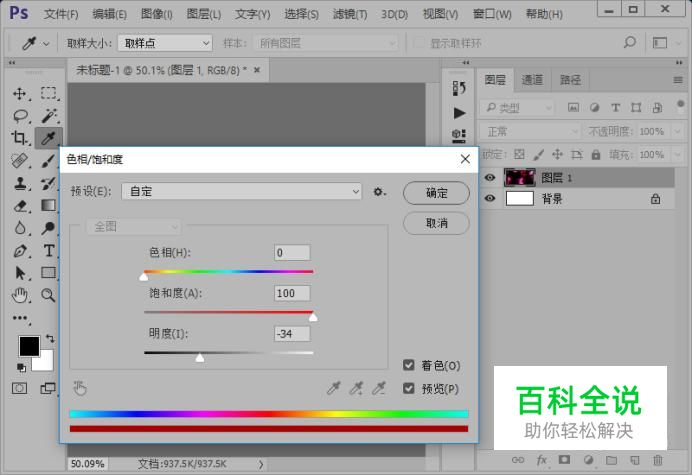Select the Clone Stamp tool
This screenshot has width=692, height=475.
point(19,183)
